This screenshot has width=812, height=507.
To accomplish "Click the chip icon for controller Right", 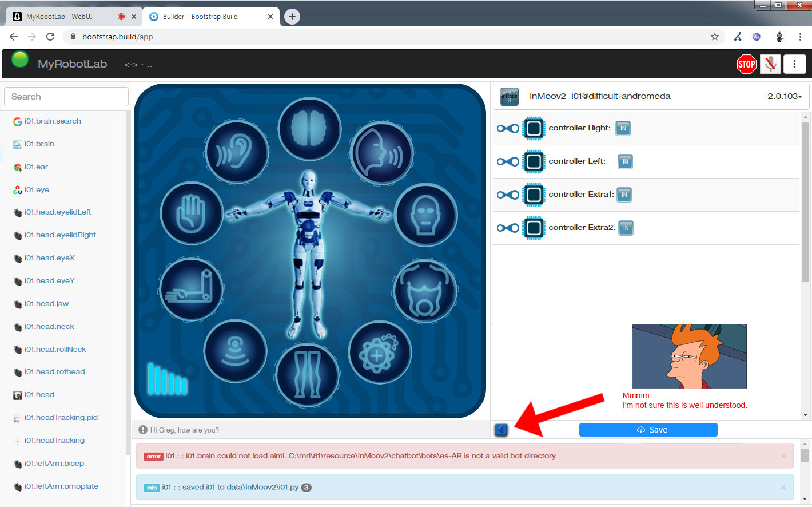I will tap(534, 128).
